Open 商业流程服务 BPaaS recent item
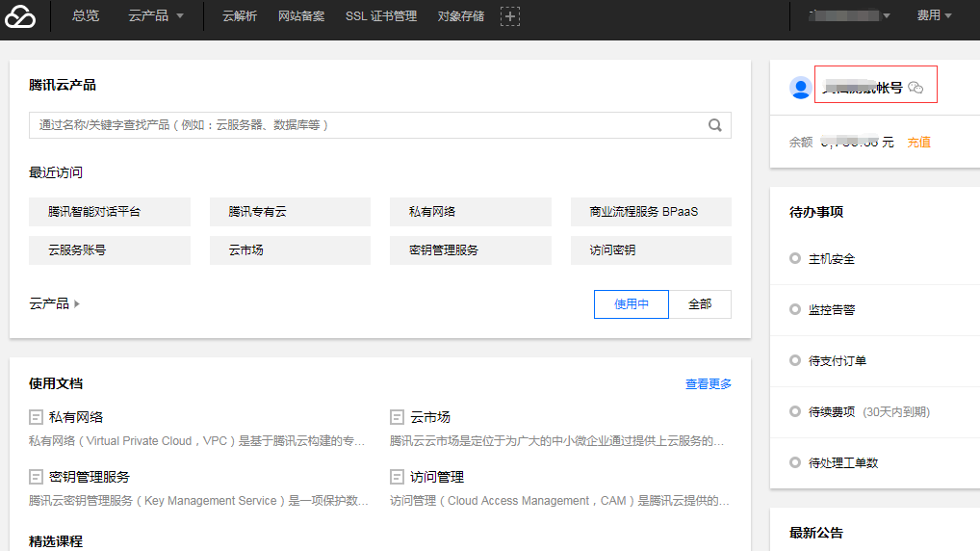980x551 pixels. 651,212
